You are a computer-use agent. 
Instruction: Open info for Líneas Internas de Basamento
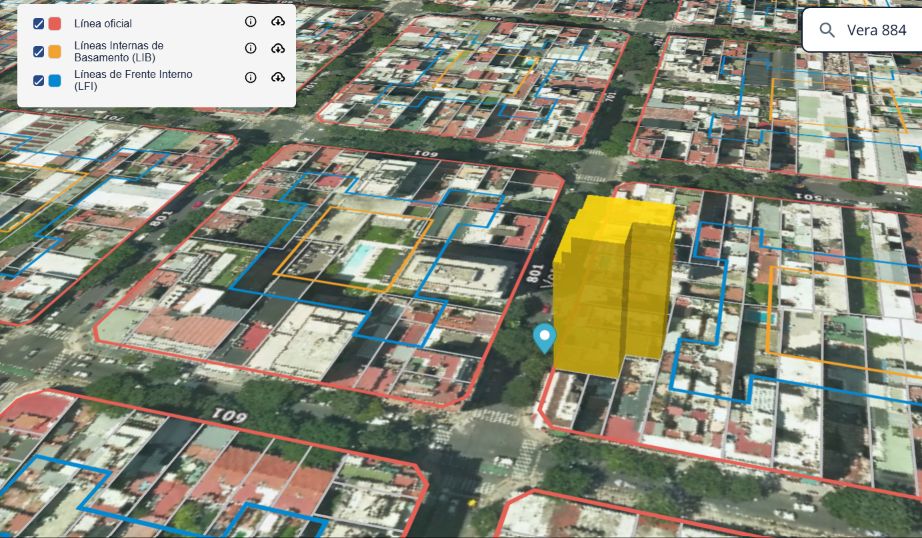tap(250, 48)
